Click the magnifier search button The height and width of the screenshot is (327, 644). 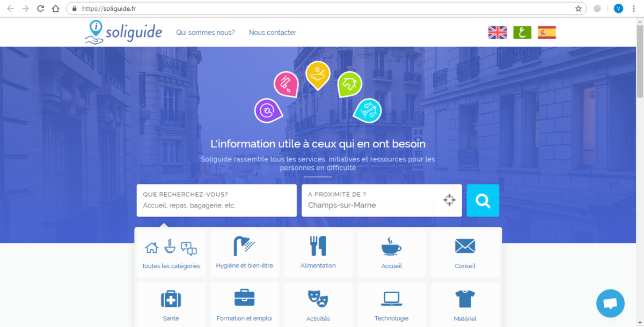pos(483,200)
